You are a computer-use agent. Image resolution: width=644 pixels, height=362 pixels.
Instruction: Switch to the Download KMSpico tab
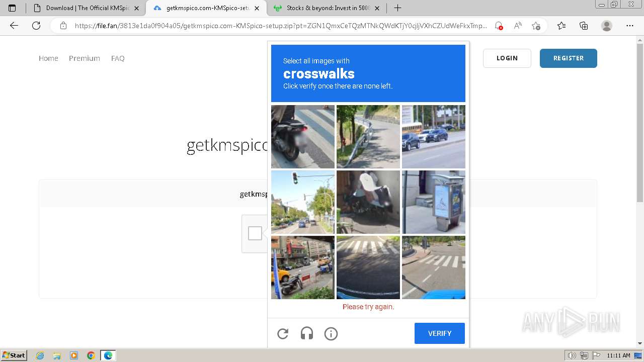[86, 8]
